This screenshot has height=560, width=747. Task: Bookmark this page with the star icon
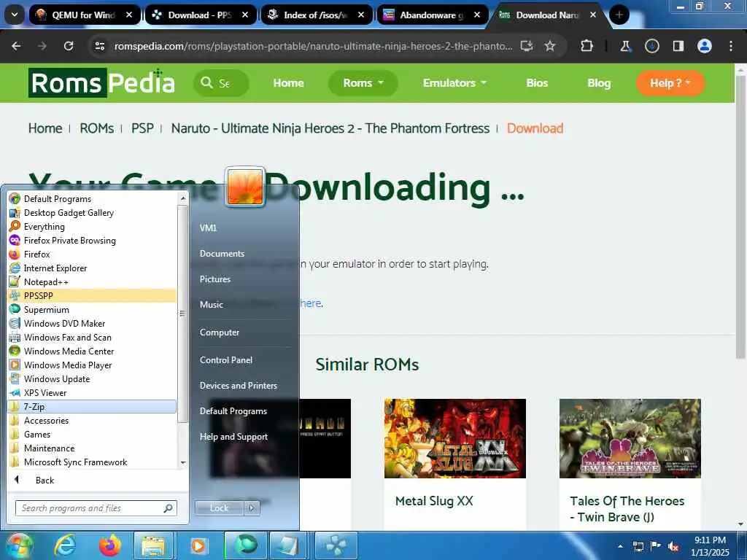pyautogui.click(x=550, y=46)
